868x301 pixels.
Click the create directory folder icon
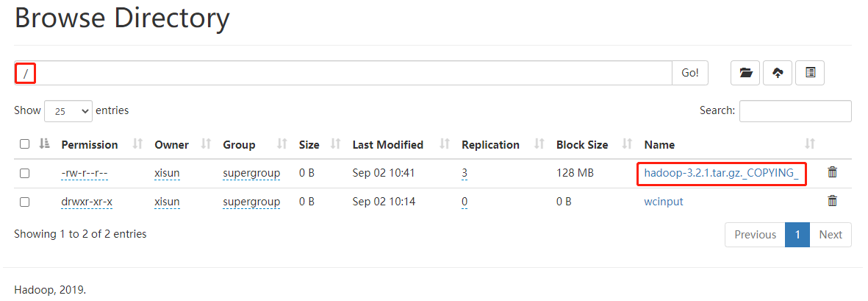745,73
